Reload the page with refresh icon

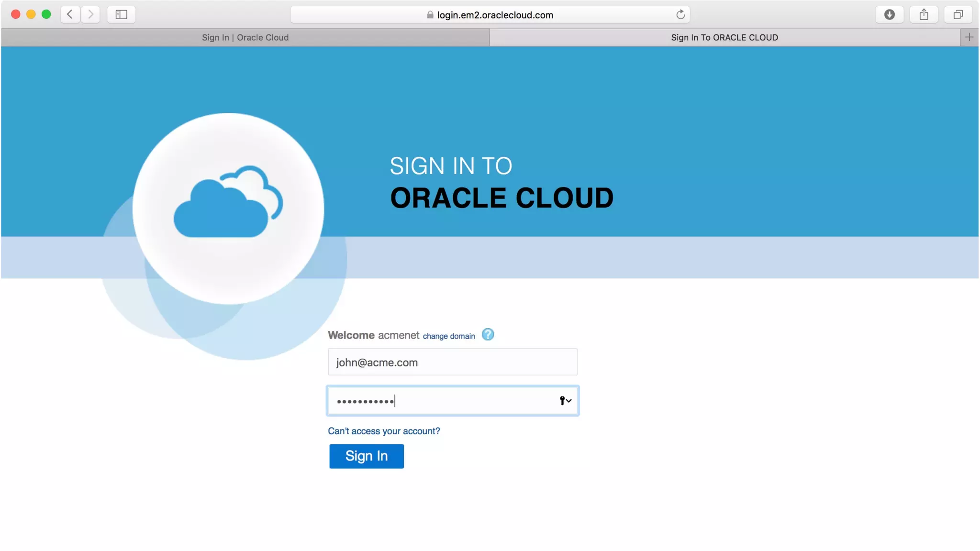point(680,14)
